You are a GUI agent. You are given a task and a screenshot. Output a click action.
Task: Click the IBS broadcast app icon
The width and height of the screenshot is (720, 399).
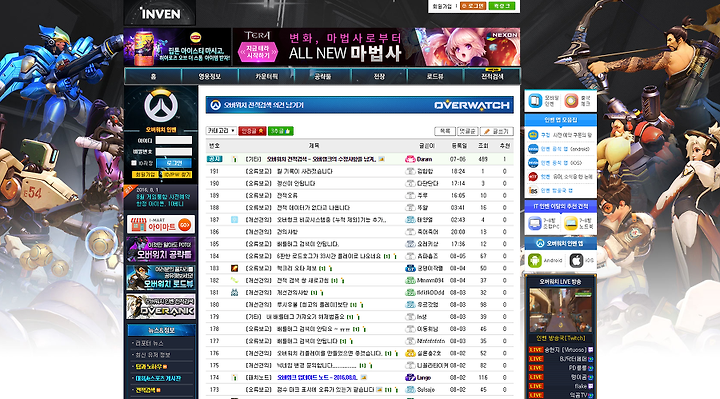coord(533,190)
